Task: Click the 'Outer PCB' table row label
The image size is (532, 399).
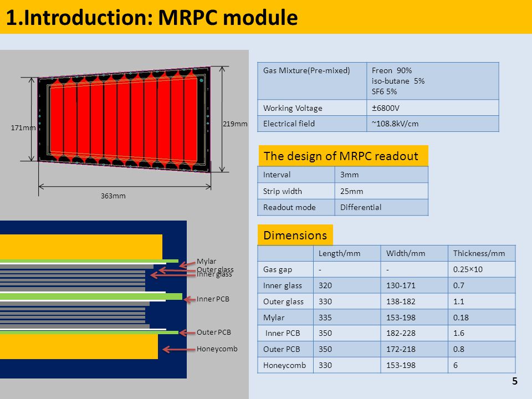Action: coord(282,349)
